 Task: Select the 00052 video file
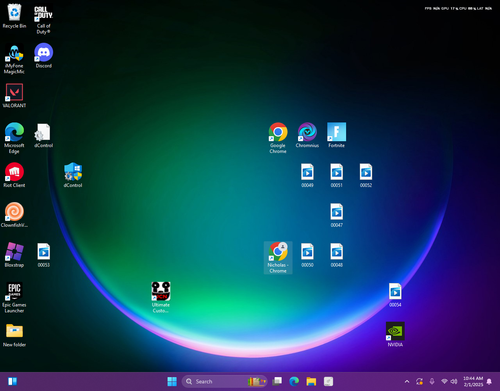[366, 175]
